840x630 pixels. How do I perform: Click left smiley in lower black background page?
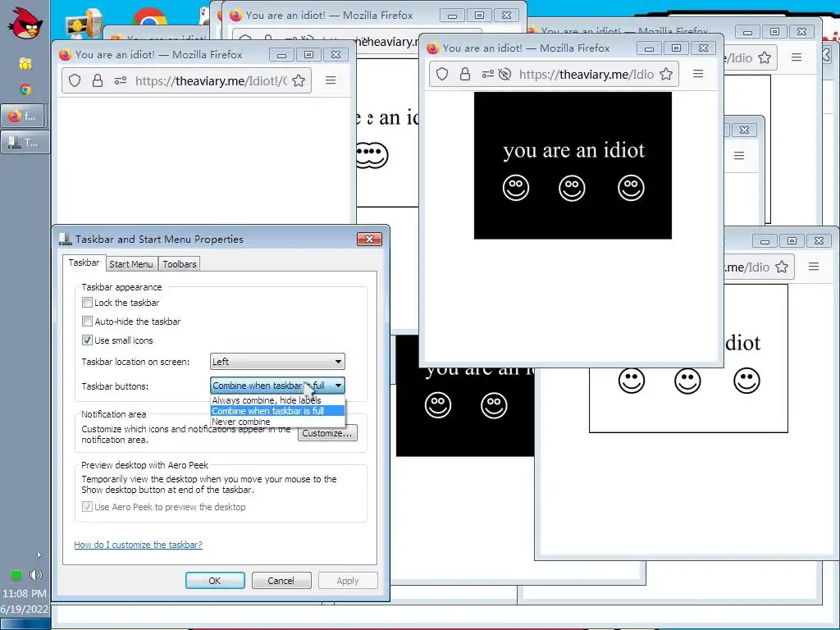coord(438,405)
